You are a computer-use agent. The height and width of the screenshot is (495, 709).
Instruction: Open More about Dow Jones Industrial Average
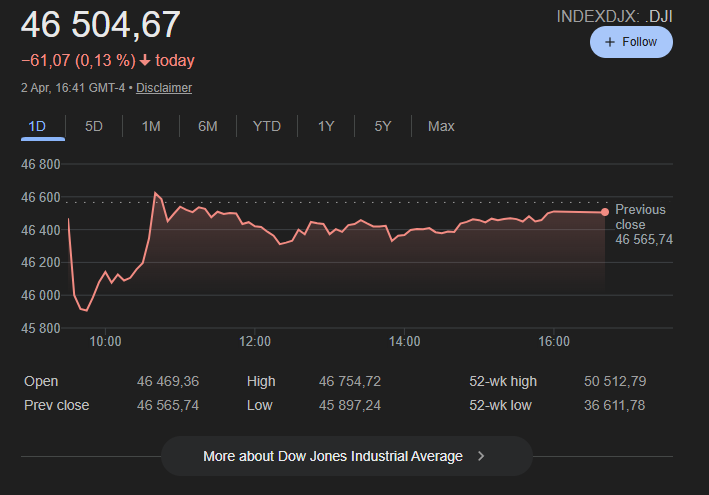point(347,456)
